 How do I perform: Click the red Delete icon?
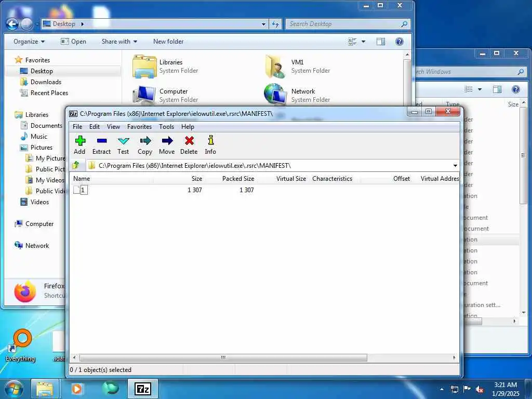pos(189,145)
